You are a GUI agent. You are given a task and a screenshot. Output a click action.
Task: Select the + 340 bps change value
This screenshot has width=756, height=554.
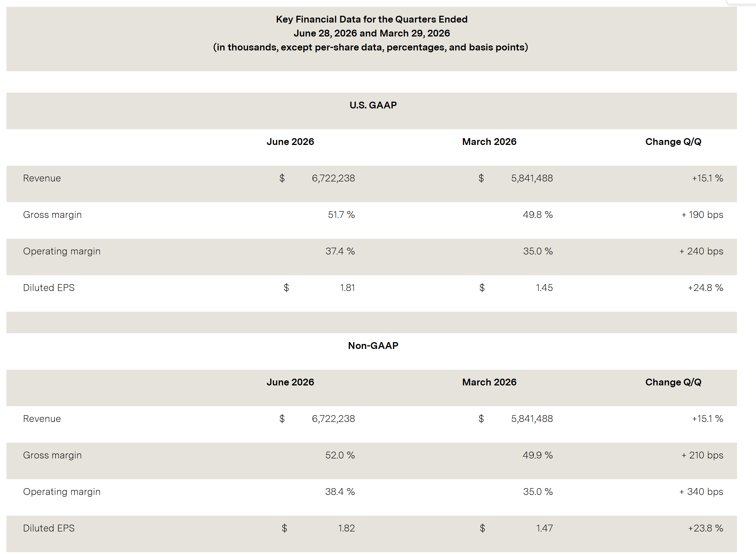point(701,492)
